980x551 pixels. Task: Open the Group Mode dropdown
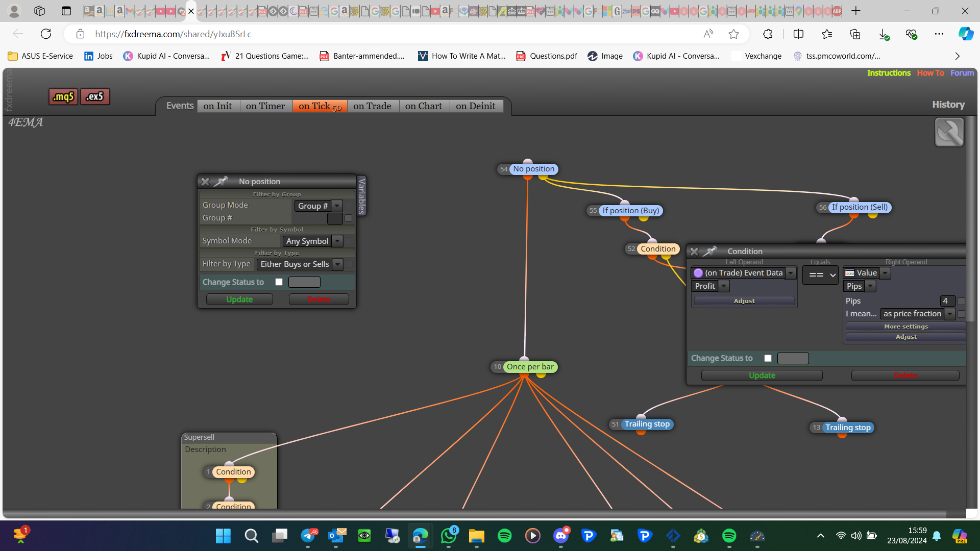pos(318,206)
